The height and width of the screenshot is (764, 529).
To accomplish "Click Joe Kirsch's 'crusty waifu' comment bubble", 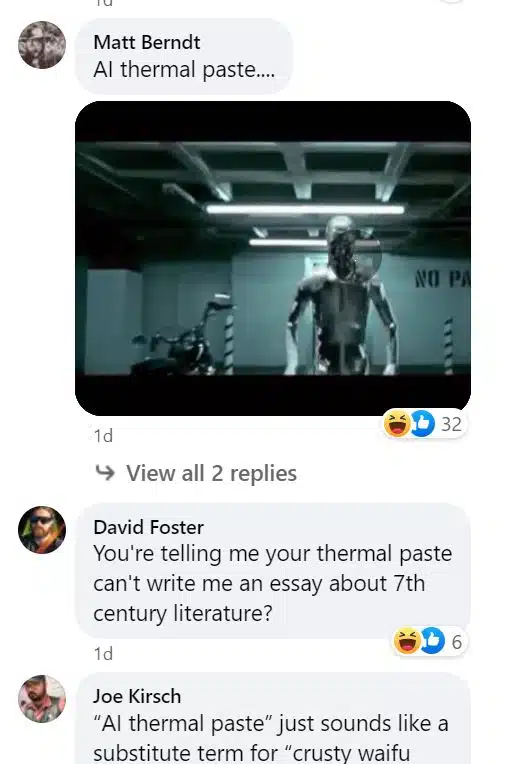I will (273, 719).
